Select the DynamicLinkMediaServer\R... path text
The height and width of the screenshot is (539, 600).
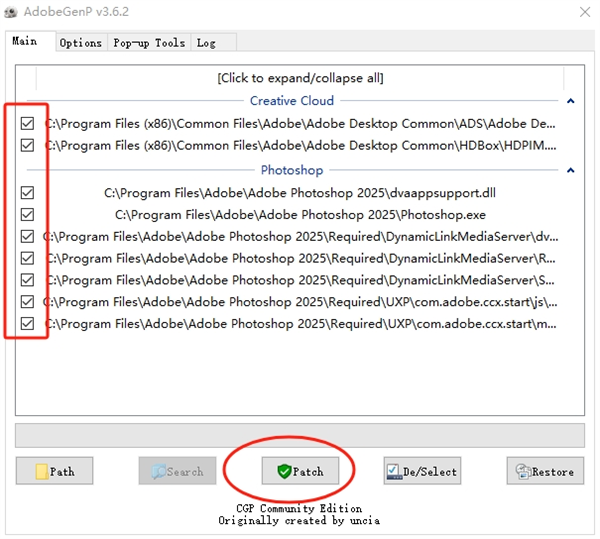301,259
